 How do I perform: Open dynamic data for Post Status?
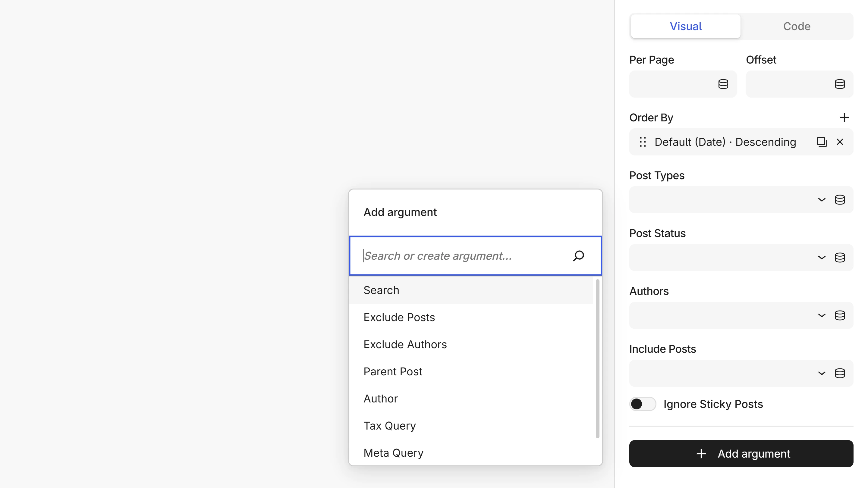840,258
